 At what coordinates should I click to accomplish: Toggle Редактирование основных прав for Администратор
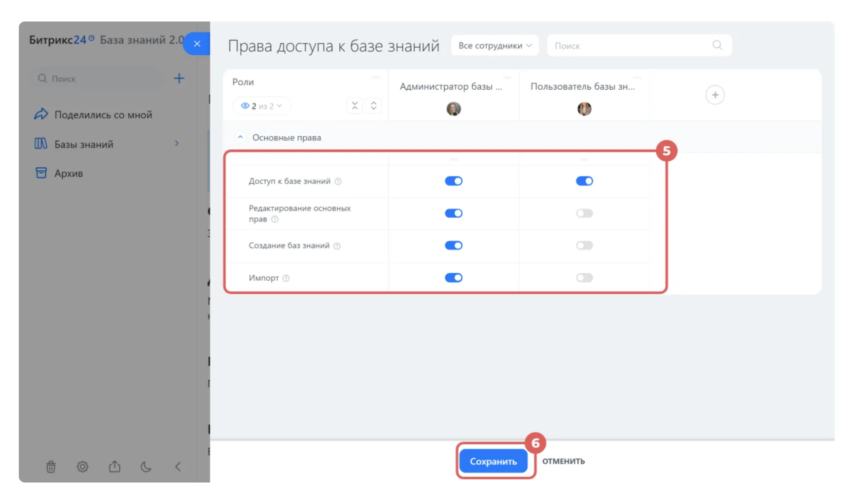(453, 213)
